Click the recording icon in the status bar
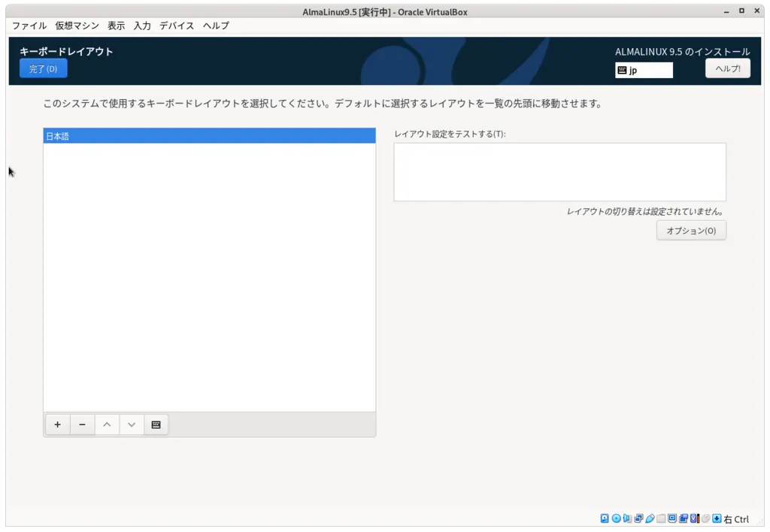770x532 pixels. (682, 518)
